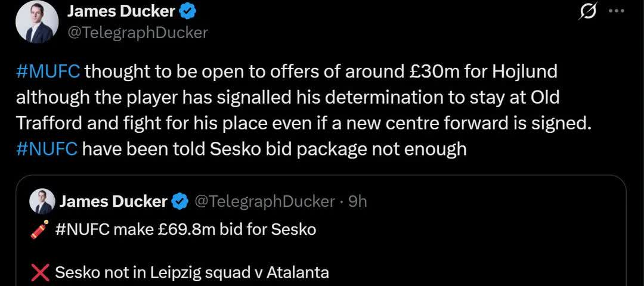This screenshot has height=286, width=644.
Task: Open the three-dot more options menu
Action: click(x=616, y=11)
